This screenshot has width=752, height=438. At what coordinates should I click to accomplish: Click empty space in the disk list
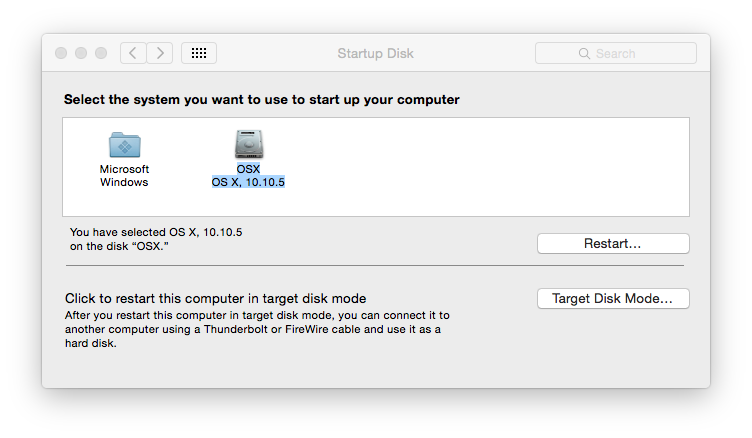[x=480, y=167]
